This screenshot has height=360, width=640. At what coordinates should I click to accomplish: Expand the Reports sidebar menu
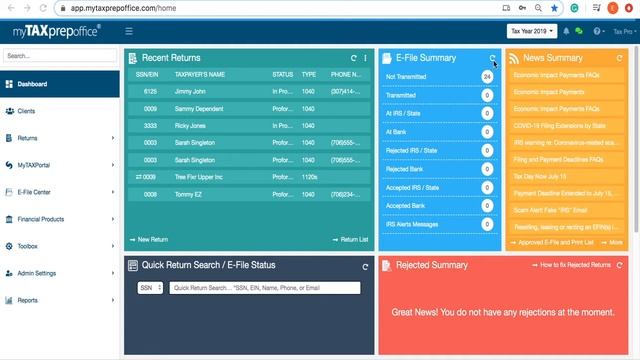pos(60,300)
